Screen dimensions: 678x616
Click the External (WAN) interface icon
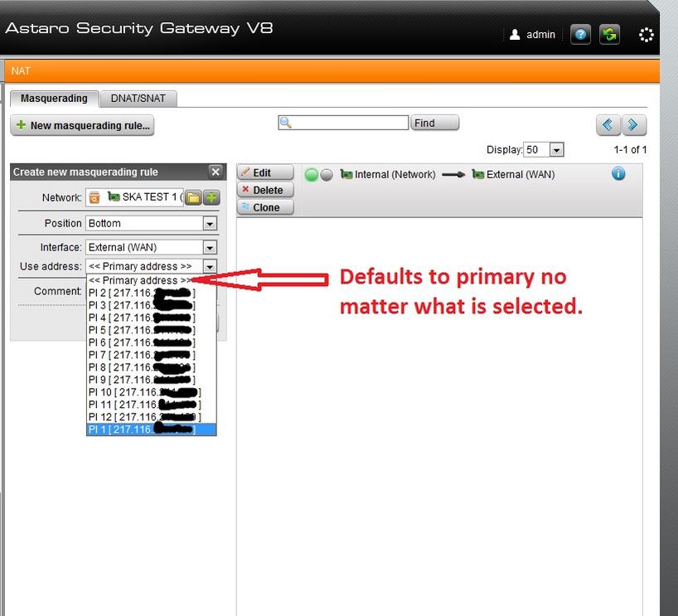pos(477,174)
